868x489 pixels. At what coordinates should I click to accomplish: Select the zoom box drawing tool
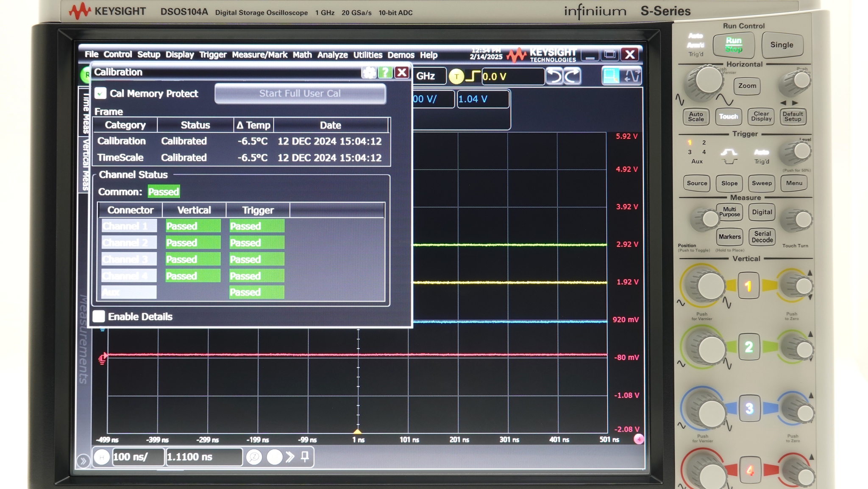[611, 76]
